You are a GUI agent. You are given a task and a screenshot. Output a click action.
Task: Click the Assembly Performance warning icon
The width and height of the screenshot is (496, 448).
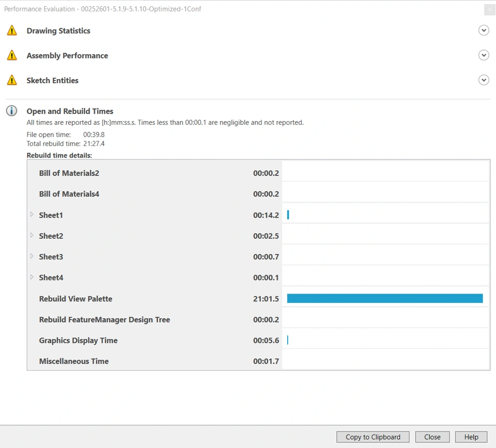[x=12, y=55]
